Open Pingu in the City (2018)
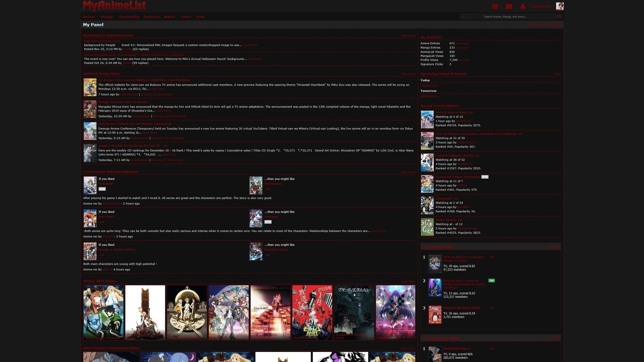 461,308
